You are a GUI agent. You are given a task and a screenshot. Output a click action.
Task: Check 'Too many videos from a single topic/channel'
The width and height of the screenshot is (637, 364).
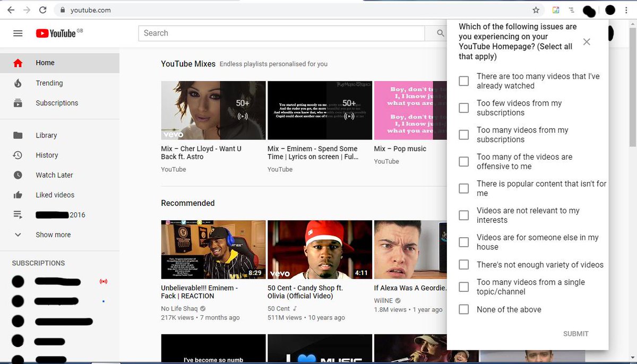pos(464,287)
